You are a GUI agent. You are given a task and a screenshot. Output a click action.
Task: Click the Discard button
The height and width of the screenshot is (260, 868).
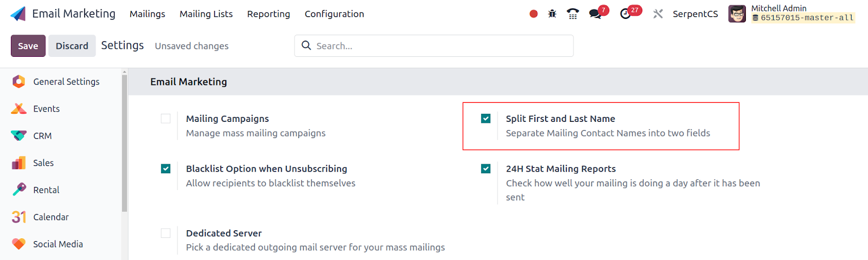click(72, 46)
